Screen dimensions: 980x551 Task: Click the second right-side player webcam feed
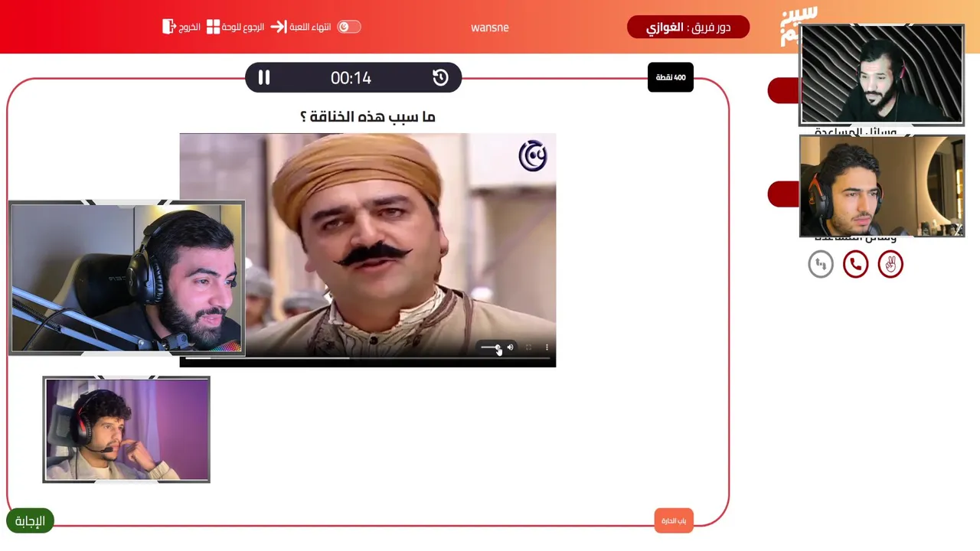click(881, 186)
